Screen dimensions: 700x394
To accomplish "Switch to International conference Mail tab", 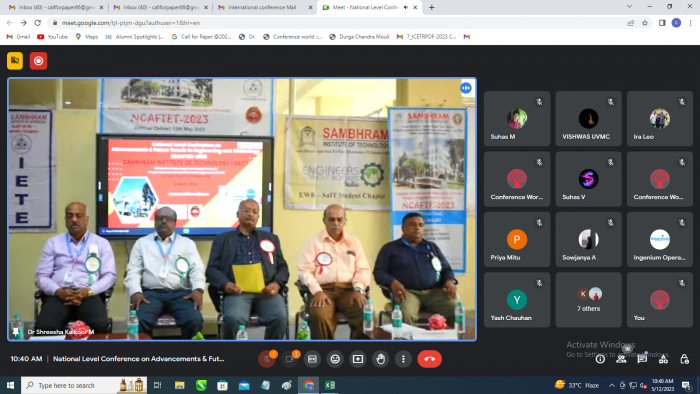I will click(263, 8).
